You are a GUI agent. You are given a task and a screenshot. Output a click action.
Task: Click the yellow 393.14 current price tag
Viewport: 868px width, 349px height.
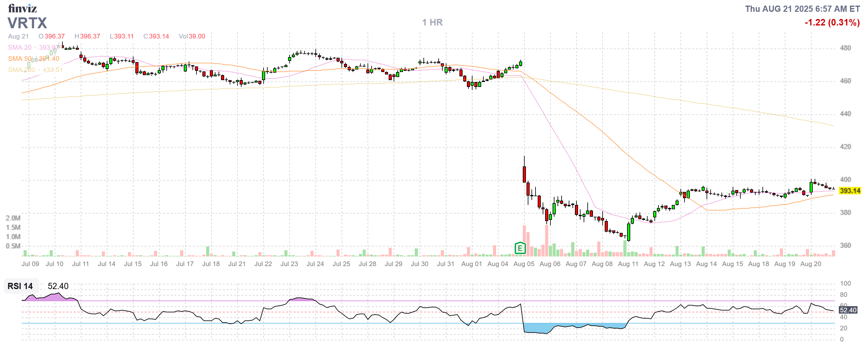(849, 191)
